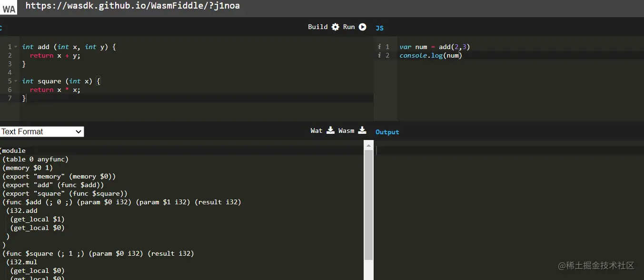Image resolution: width=644 pixels, height=280 pixels.
Task: Click code line 'int square (int x) {'
Action: coord(61,81)
